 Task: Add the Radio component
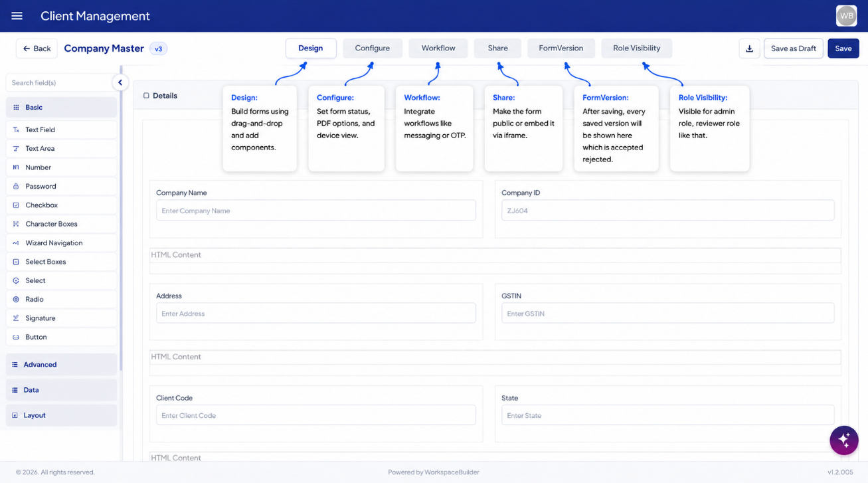(61, 300)
